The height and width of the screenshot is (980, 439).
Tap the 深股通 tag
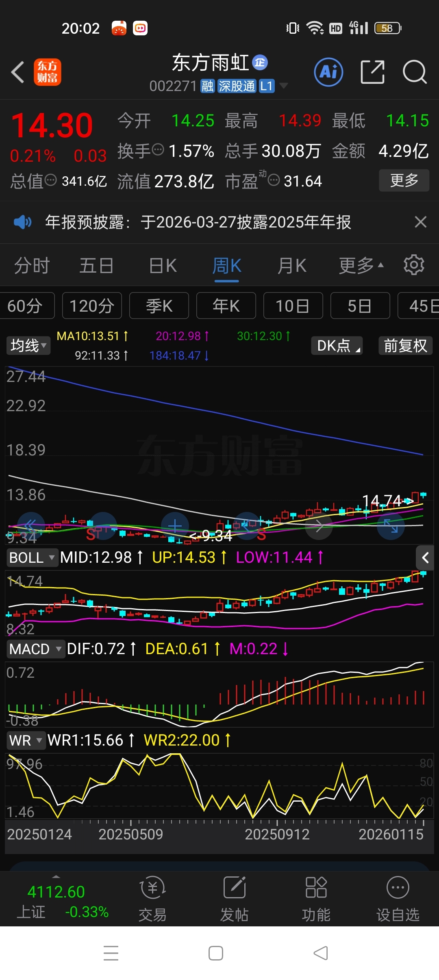tap(237, 86)
